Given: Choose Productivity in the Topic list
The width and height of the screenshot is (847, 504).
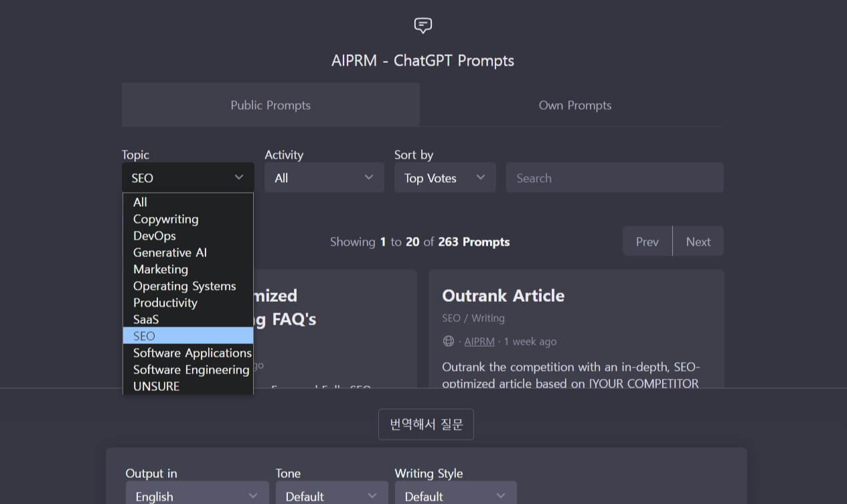Looking at the screenshot, I should click(x=188, y=303).
